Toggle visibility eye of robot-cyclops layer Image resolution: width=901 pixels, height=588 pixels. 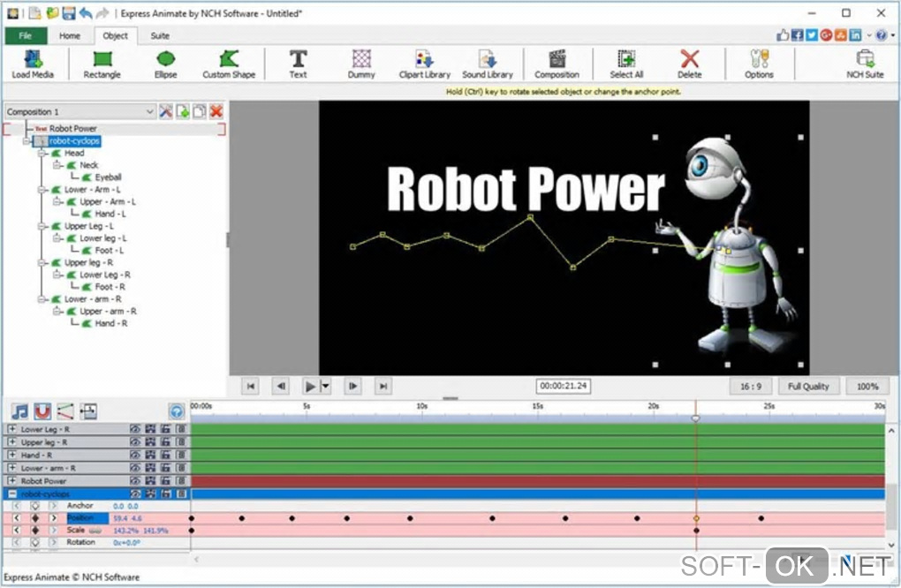tap(134, 494)
